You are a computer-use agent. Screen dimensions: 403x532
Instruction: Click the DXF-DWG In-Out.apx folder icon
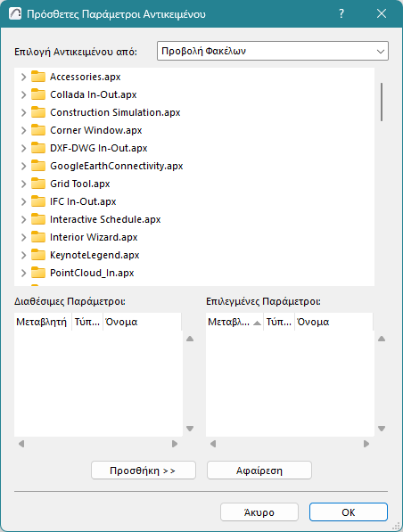click(x=38, y=148)
